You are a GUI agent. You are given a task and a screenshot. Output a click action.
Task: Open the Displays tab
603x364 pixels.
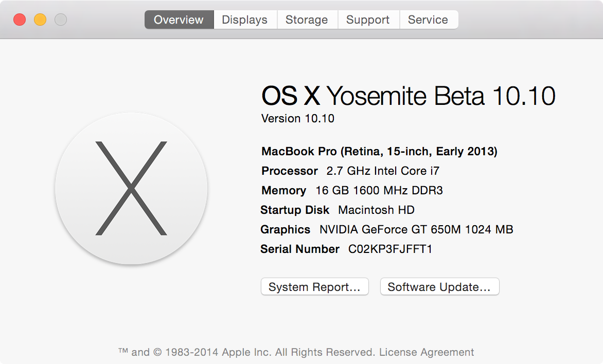(245, 20)
